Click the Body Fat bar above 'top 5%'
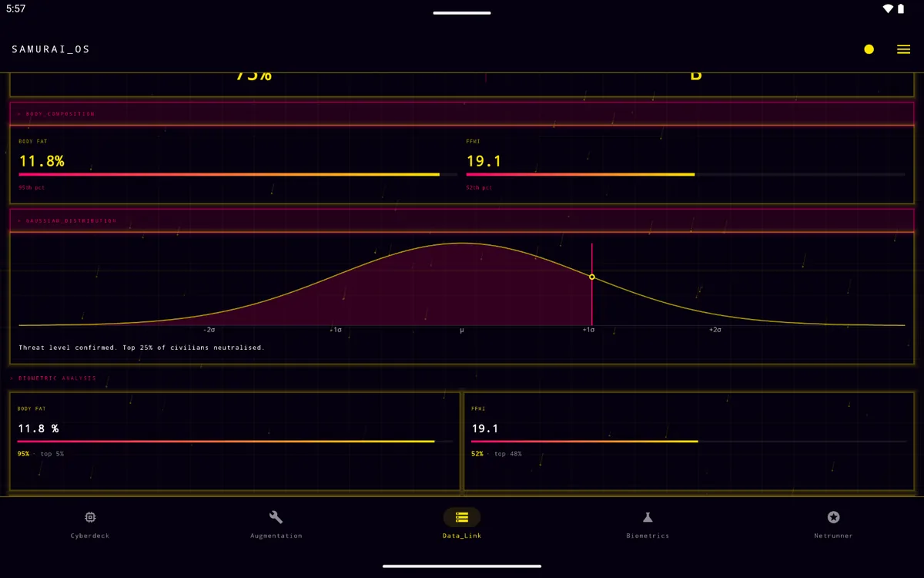Viewport: 924px width, 578px height. [235, 442]
